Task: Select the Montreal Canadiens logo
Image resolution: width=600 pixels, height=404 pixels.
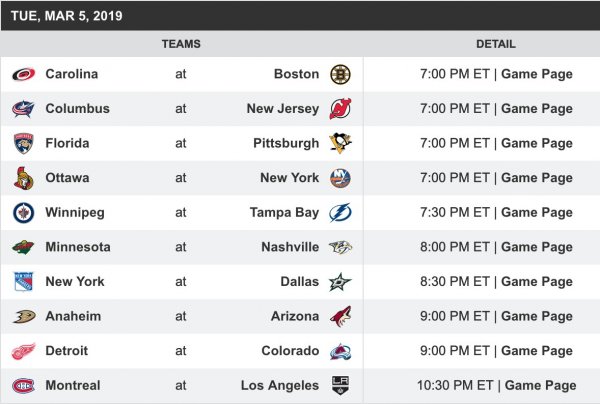Action: tap(23, 386)
